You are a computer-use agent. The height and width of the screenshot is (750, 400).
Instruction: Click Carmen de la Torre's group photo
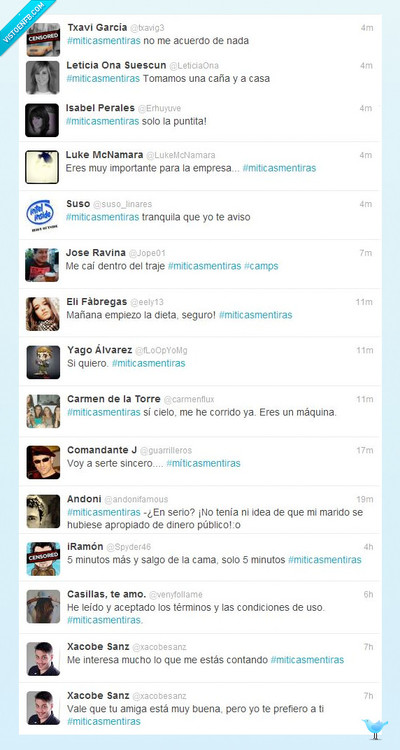coord(43,411)
